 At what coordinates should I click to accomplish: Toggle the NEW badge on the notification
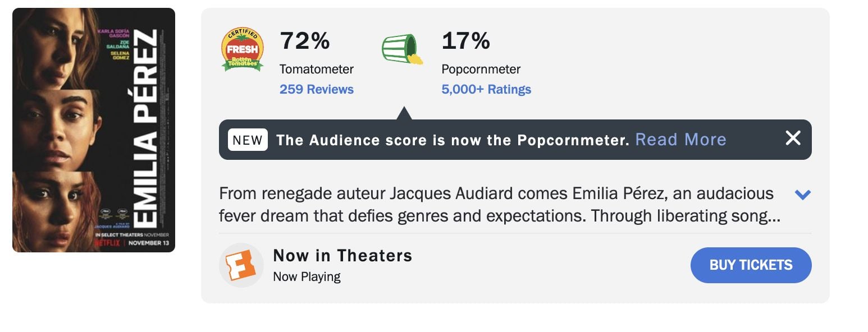pos(247,140)
